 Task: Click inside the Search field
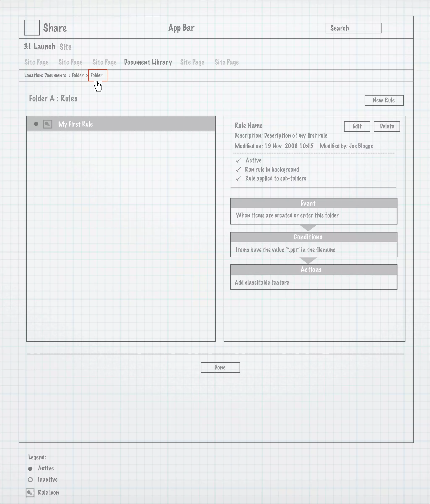click(353, 28)
